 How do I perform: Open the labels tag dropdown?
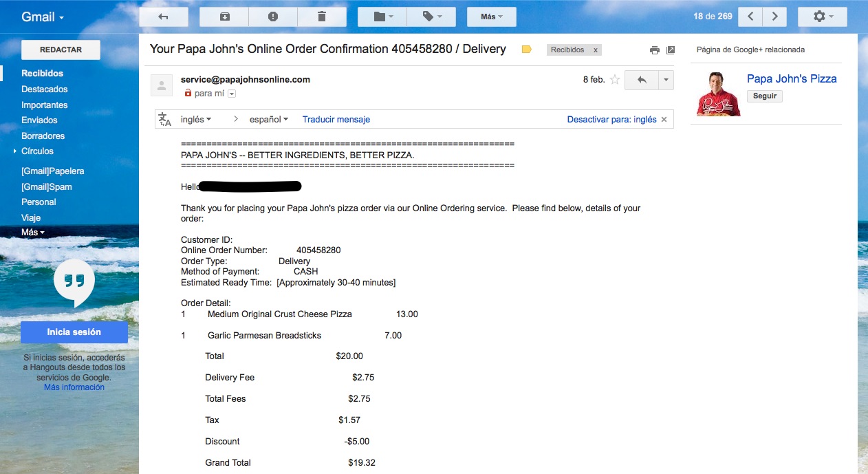click(x=431, y=17)
